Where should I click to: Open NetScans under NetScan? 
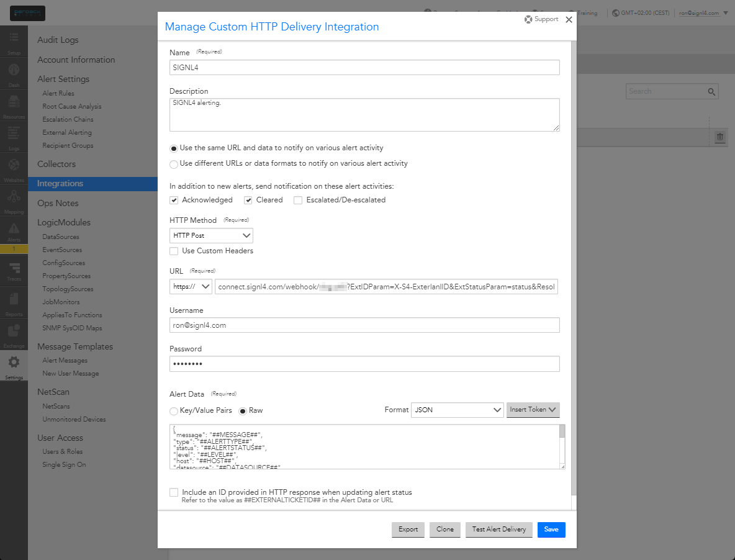coord(56,406)
